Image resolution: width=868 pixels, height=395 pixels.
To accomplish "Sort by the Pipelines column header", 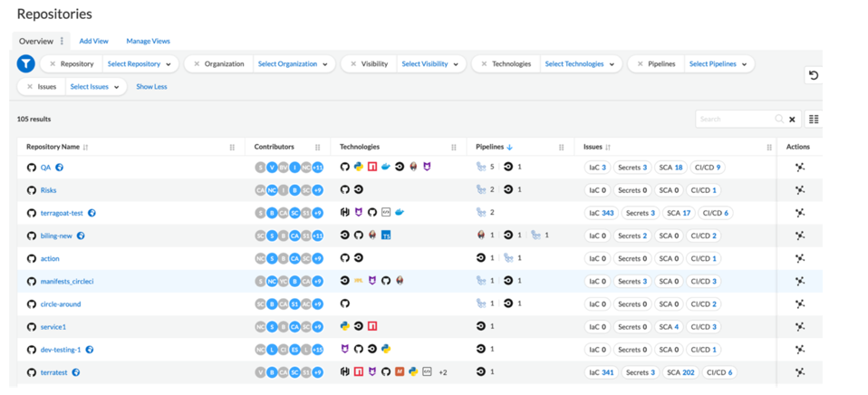I will [x=490, y=147].
